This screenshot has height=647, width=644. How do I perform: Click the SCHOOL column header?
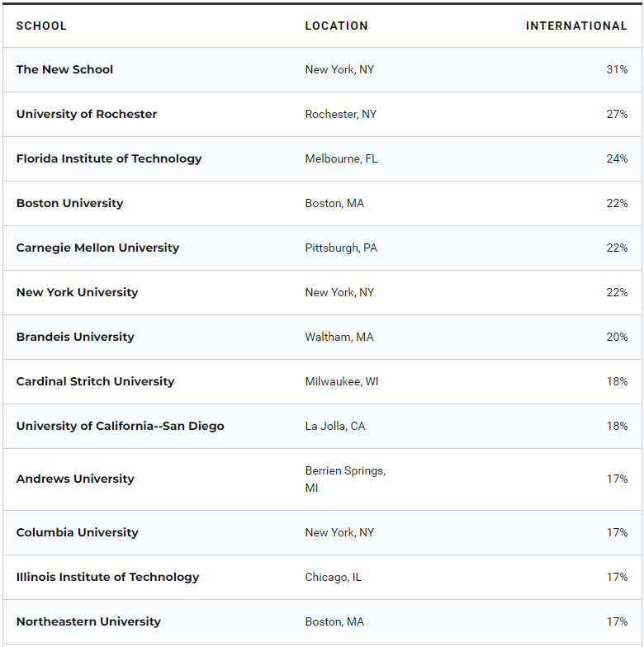[x=41, y=26]
